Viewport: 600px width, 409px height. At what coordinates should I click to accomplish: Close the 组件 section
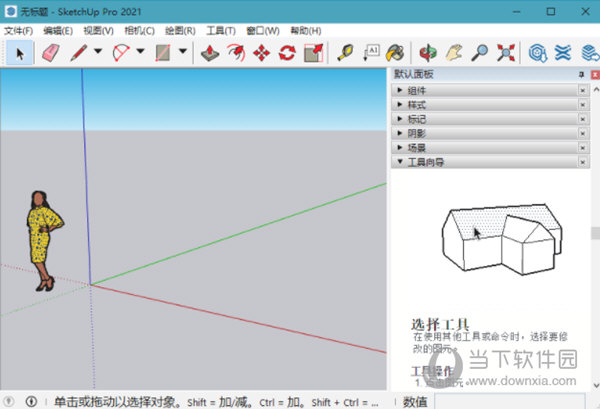pos(583,91)
